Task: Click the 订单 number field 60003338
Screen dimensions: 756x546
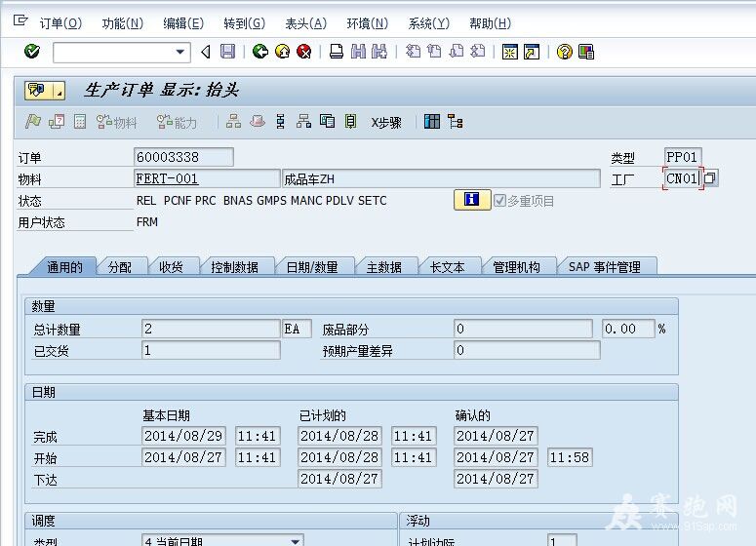Action: tap(183, 157)
